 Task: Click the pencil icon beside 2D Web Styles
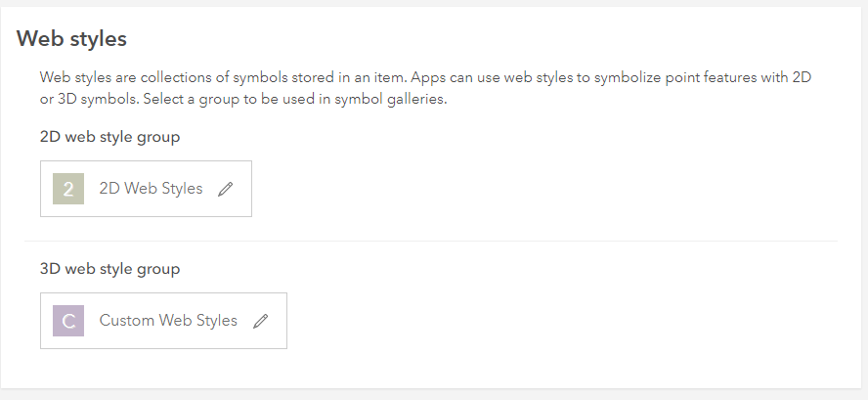(226, 189)
